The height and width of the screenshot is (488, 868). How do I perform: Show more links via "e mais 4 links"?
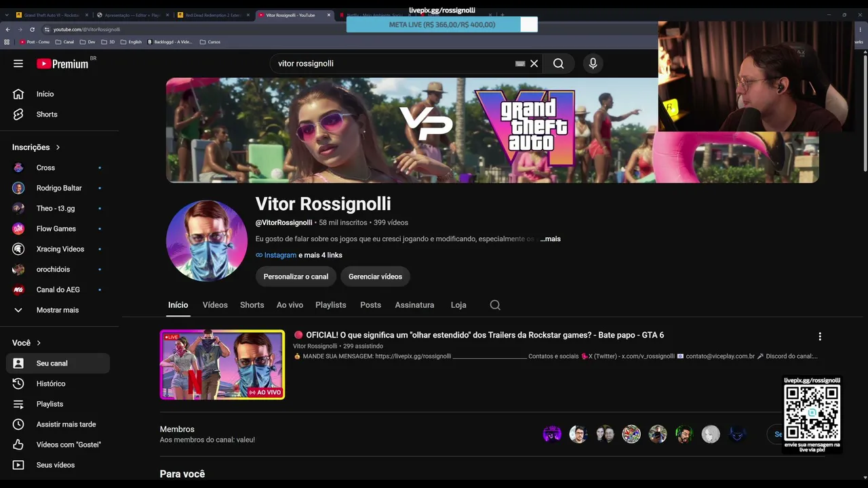(x=320, y=256)
